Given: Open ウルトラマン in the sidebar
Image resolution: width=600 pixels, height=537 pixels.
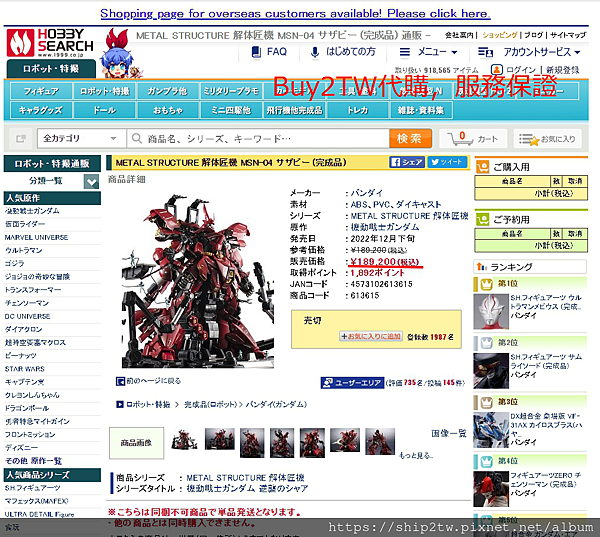Looking at the screenshot, I should click(x=23, y=250).
